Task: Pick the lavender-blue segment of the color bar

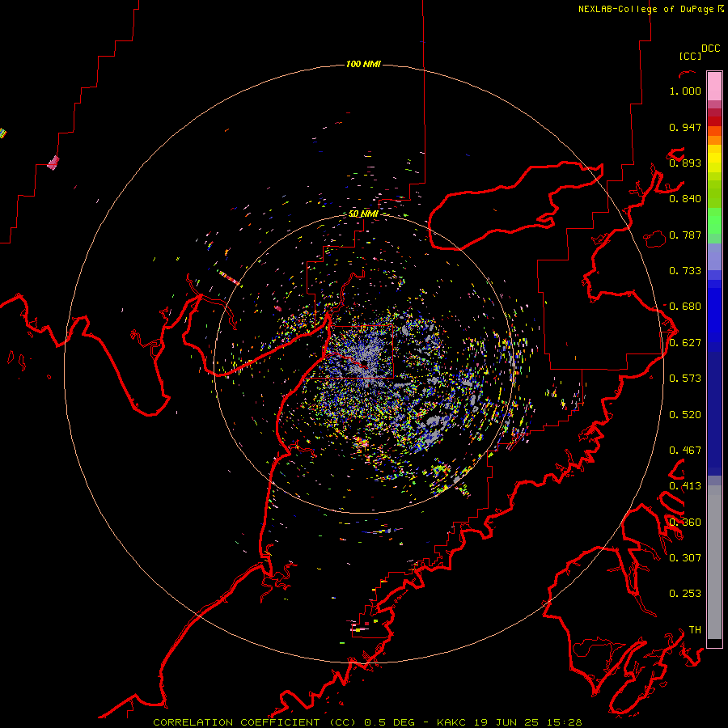Action: pyautogui.click(x=714, y=256)
